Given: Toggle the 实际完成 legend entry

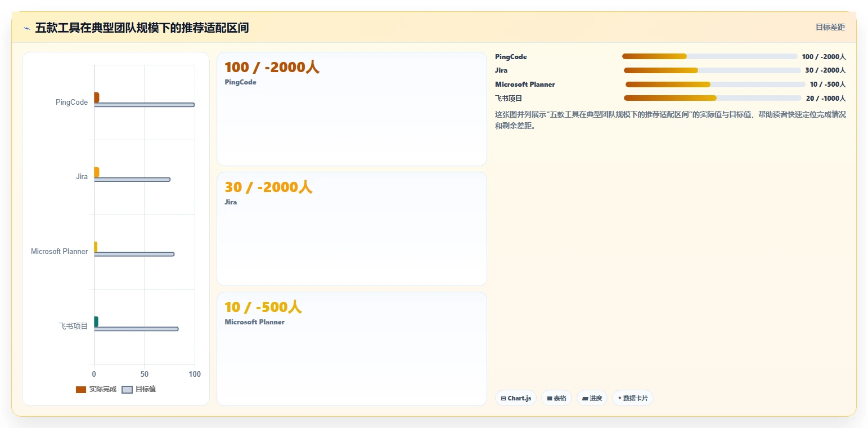Looking at the screenshot, I should click(96, 389).
